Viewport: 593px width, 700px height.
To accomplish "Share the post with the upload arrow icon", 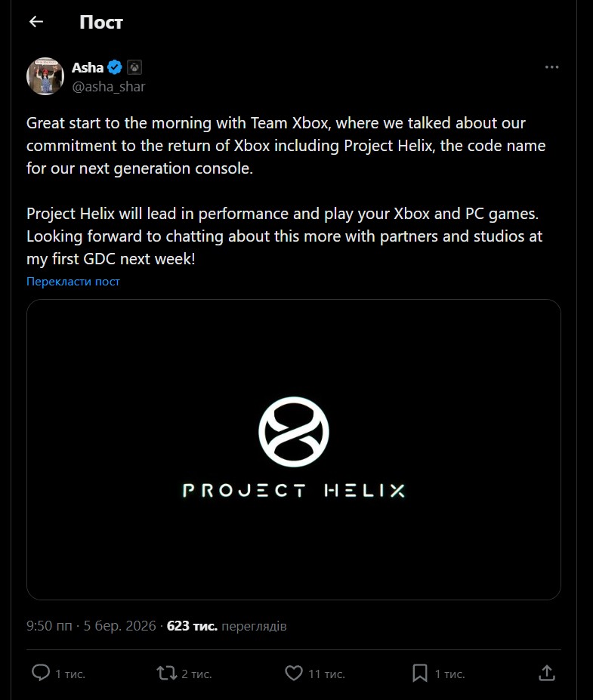I will tap(547, 672).
